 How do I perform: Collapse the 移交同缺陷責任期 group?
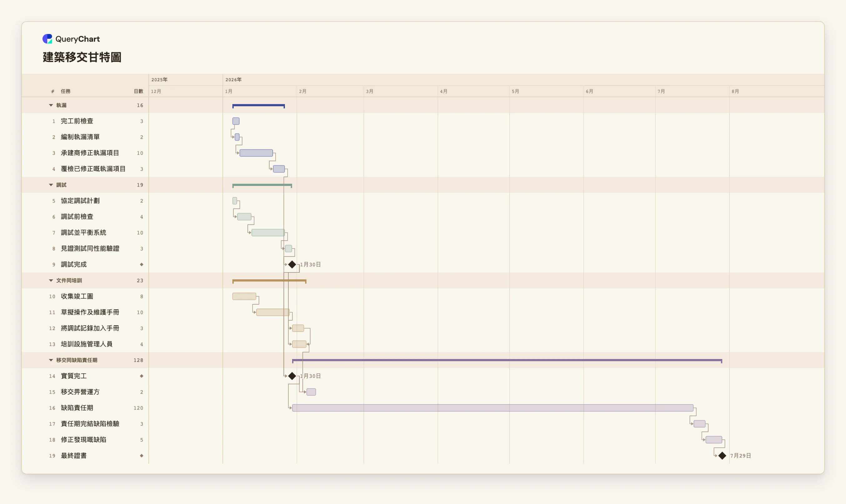[x=51, y=360]
